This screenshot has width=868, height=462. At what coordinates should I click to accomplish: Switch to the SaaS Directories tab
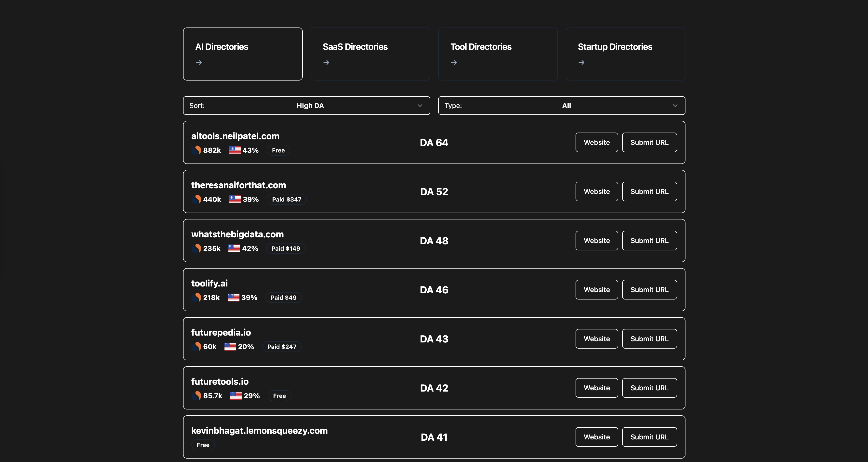(370, 54)
